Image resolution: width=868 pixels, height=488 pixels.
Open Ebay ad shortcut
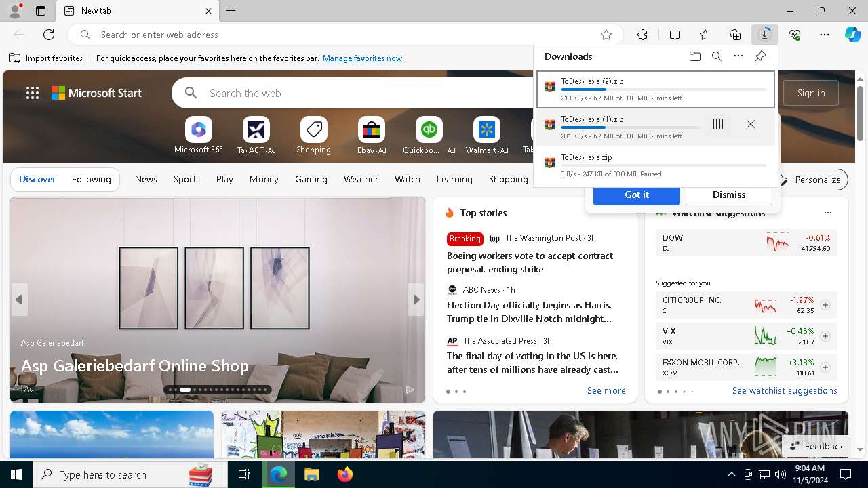point(372,136)
